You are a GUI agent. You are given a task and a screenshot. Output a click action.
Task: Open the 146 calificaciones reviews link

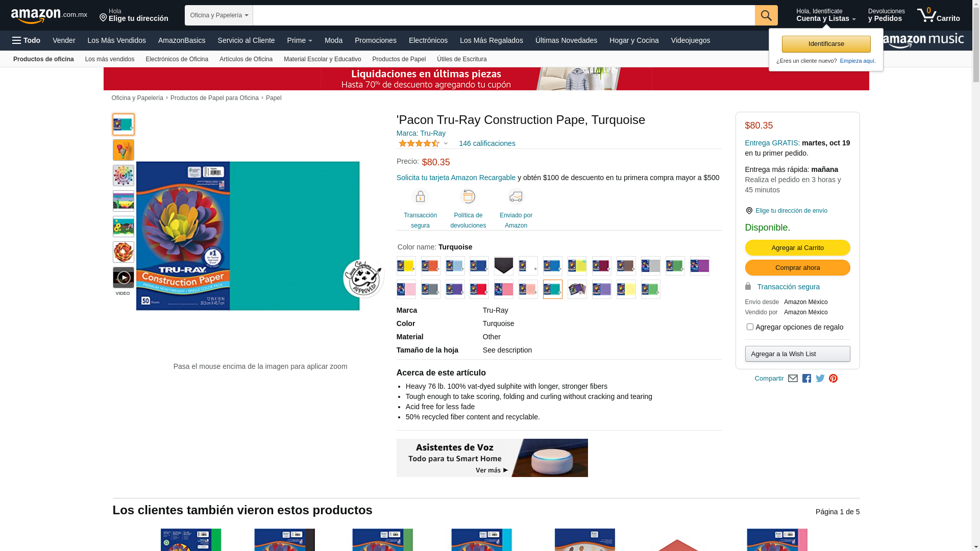487,144
